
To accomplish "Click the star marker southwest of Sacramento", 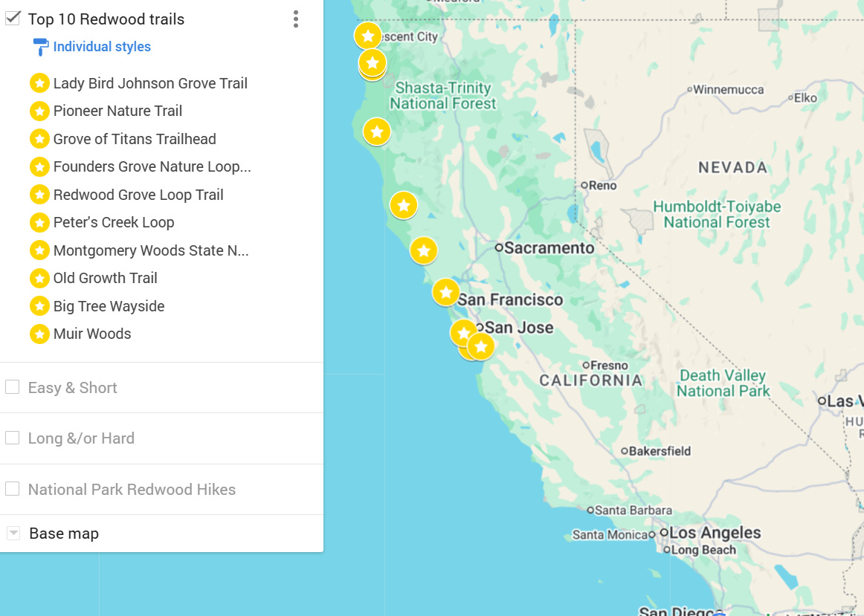I will [424, 251].
